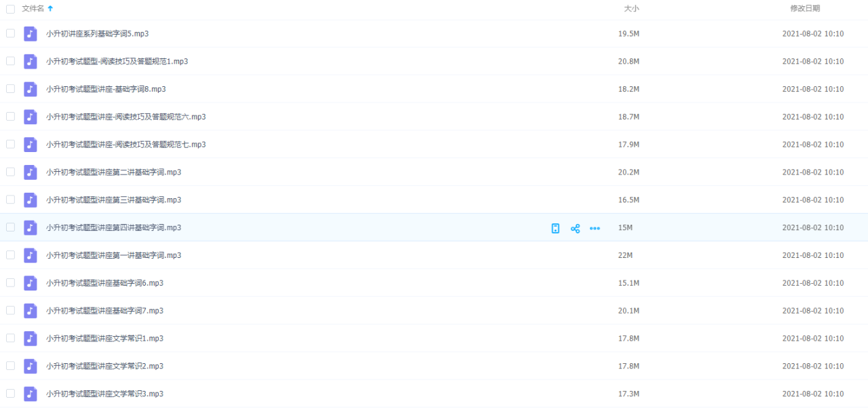Open the more options three-dot menu
The height and width of the screenshot is (410, 868).
coord(595,228)
